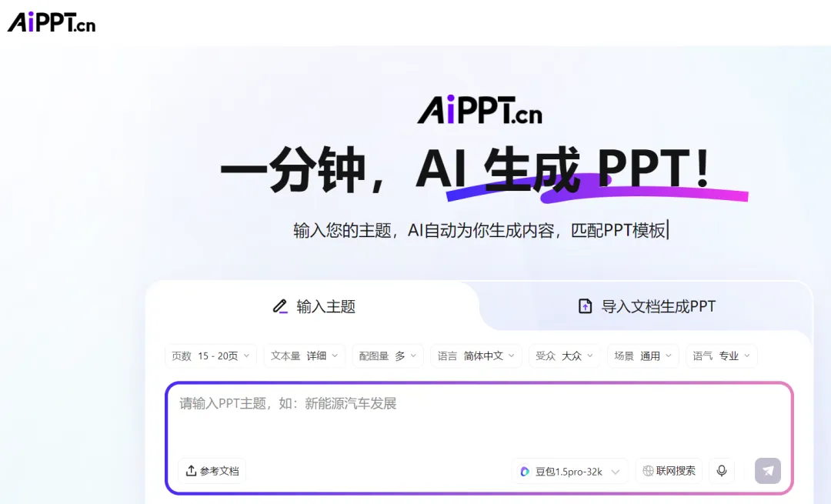Viewport: 831px width, 504px height.
Task: Click the microphone voice input icon
Action: coord(721,471)
